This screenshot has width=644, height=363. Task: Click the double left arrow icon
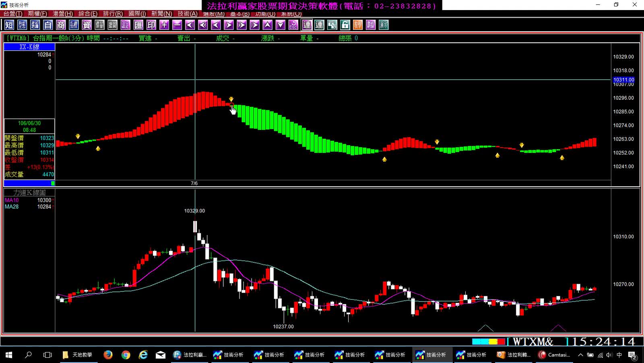coord(203,25)
